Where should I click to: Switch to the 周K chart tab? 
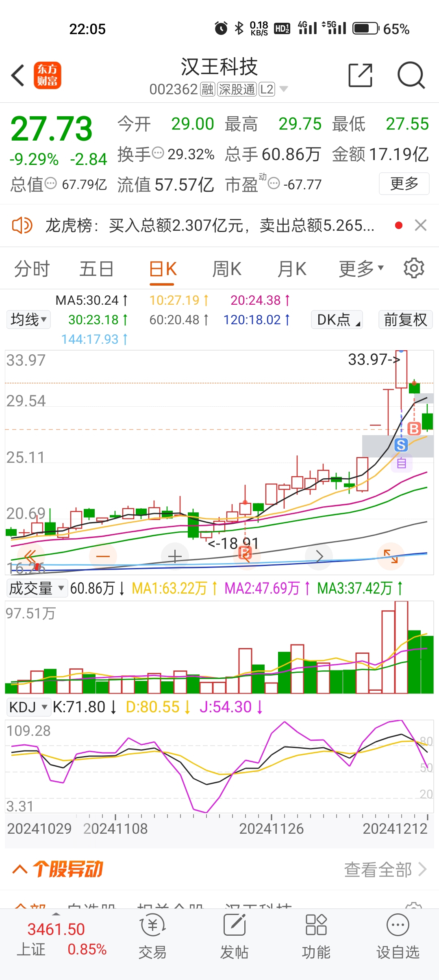227,269
